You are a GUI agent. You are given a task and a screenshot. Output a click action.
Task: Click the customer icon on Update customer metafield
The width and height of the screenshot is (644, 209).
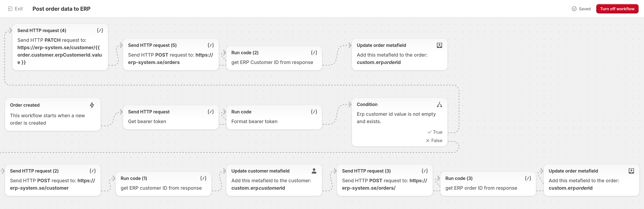[x=314, y=171]
